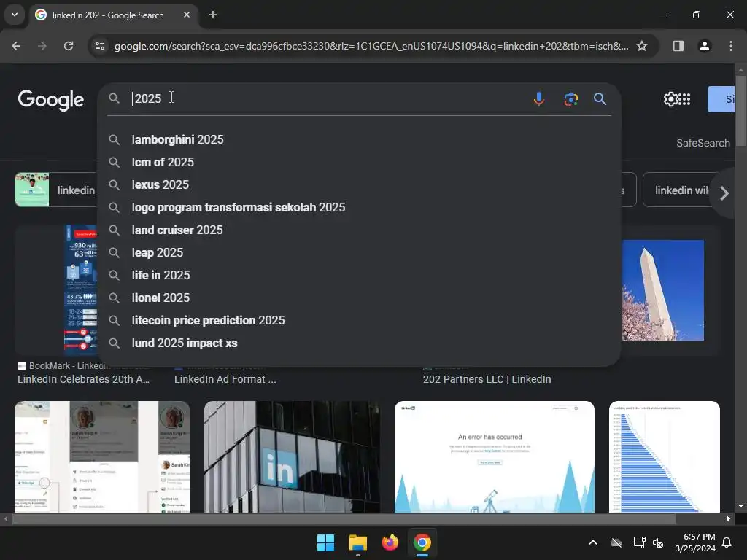Open Google quick settings gear
Image resolution: width=747 pixels, height=560 pixels.
coord(670,99)
